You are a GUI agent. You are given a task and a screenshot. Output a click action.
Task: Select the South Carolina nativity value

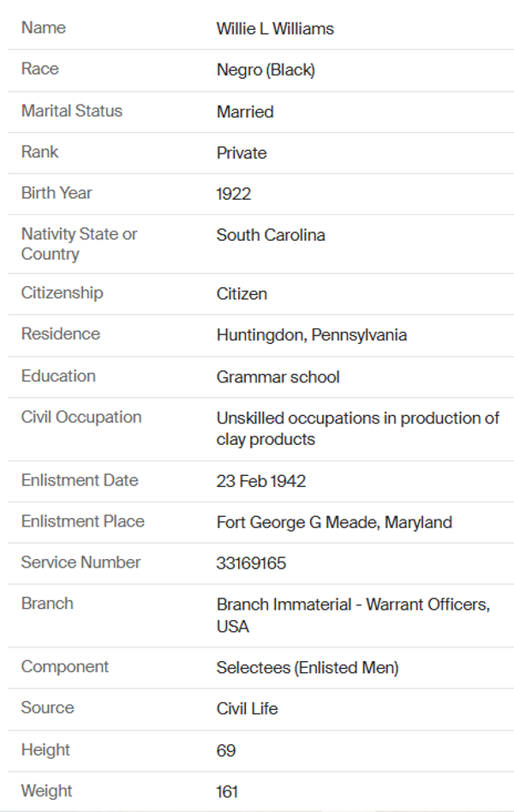(271, 235)
